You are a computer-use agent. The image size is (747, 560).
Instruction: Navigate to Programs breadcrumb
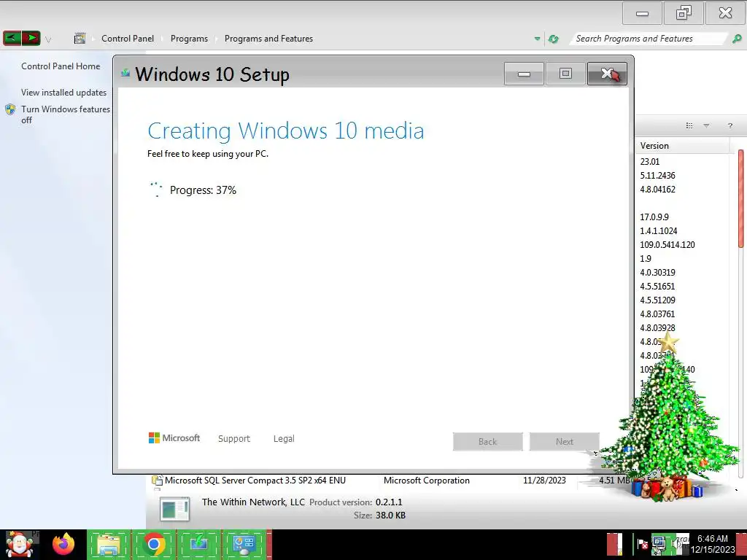(x=189, y=39)
